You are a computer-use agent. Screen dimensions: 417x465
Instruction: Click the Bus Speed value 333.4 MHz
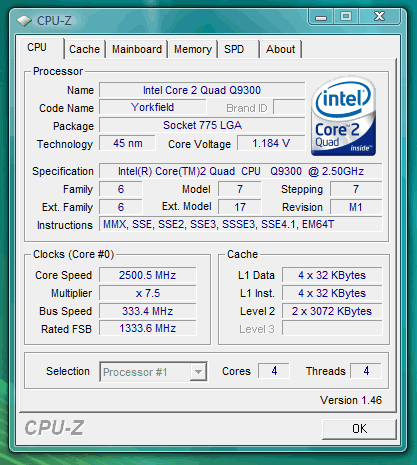click(147, 311)
